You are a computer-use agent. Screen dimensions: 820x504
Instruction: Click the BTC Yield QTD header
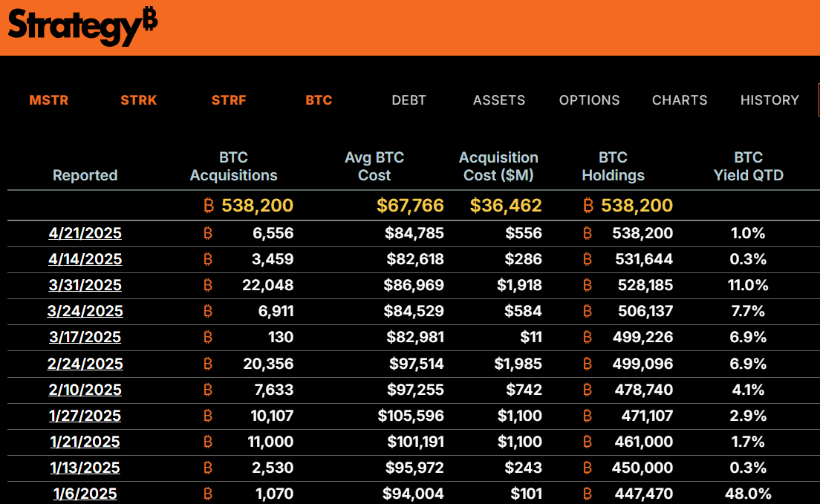click(x=749, y=166)
